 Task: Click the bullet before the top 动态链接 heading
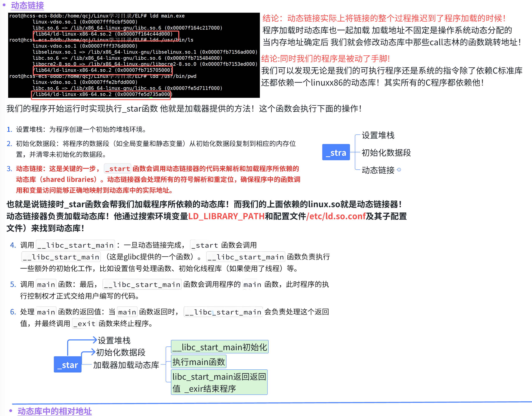pyautogui.click(x=4, y=5)
